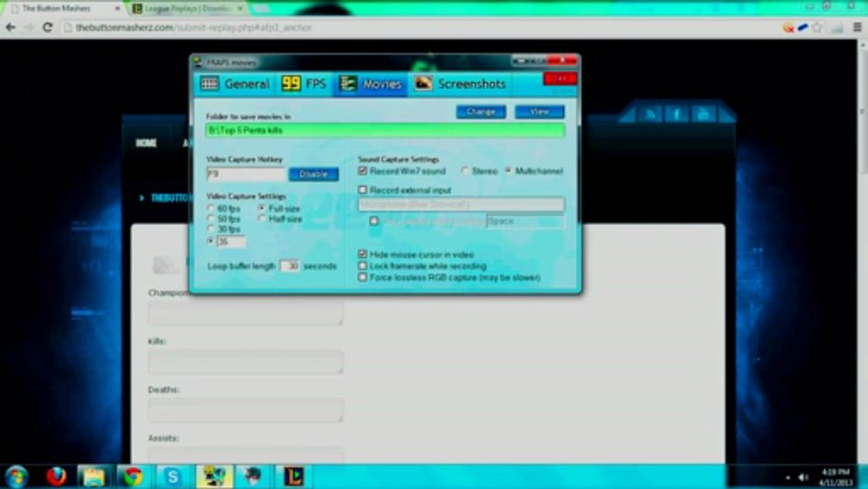Go back in Chrome browser
This screenshot has height=489, width=868.
[x=10, y=28]
